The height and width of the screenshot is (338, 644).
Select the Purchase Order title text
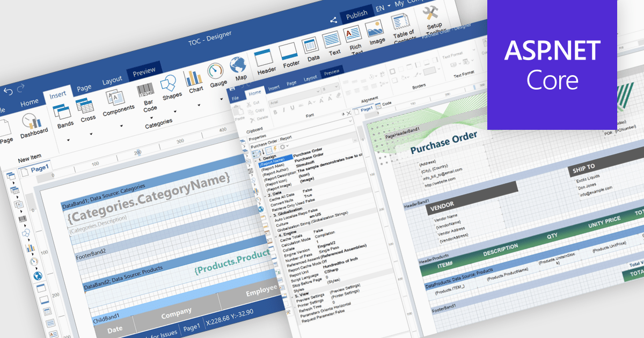[444, 142]
